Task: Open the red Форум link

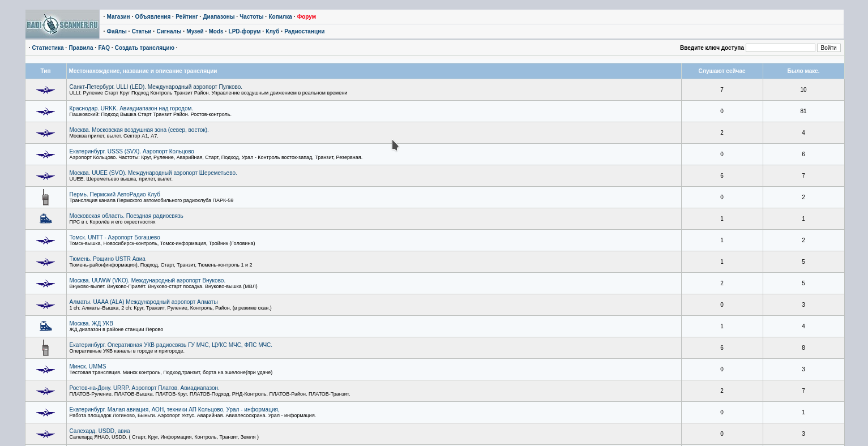Action: point(306,17)
